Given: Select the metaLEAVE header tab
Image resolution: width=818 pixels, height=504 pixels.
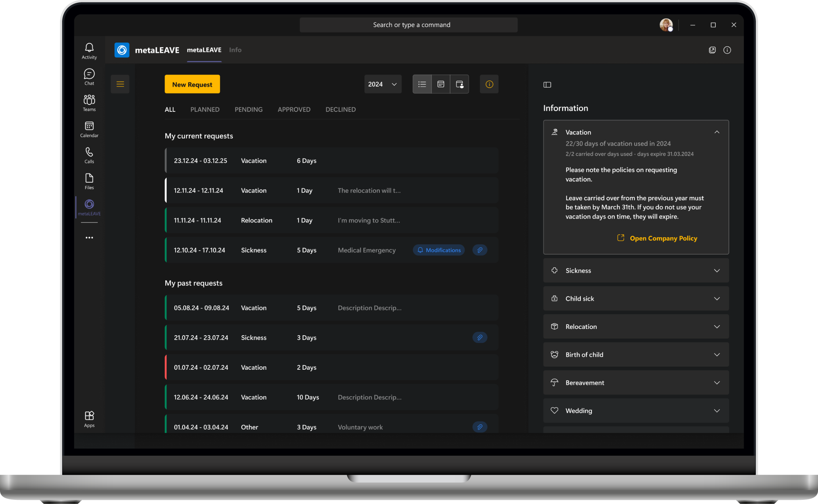Looking at the screenshot, I should tap(204, 50).
